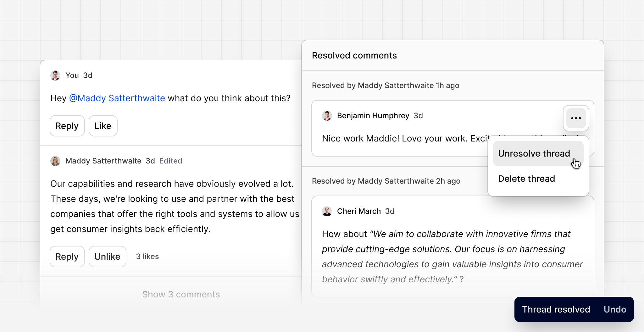644x332 pixels.
Task: Expand to show 3 more comments
Action: coord(181,294)
